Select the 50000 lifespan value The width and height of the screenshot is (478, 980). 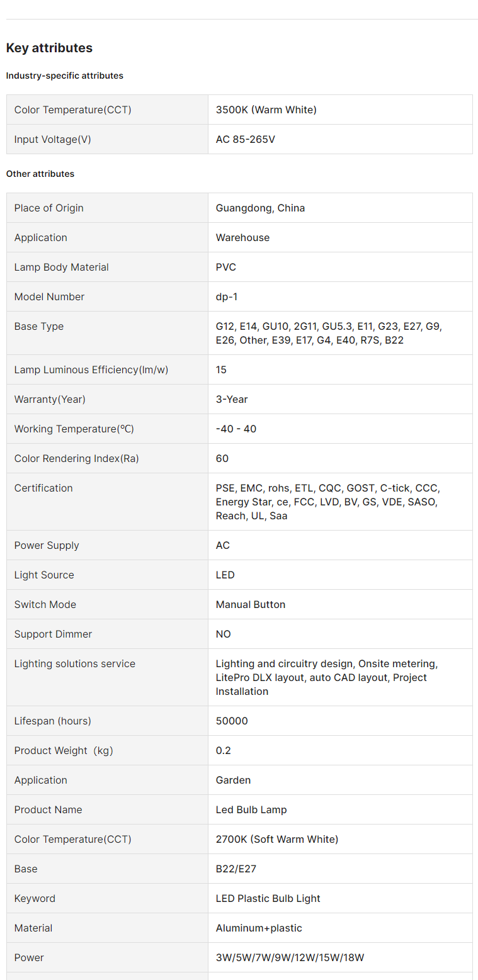(x=232, y=721)
